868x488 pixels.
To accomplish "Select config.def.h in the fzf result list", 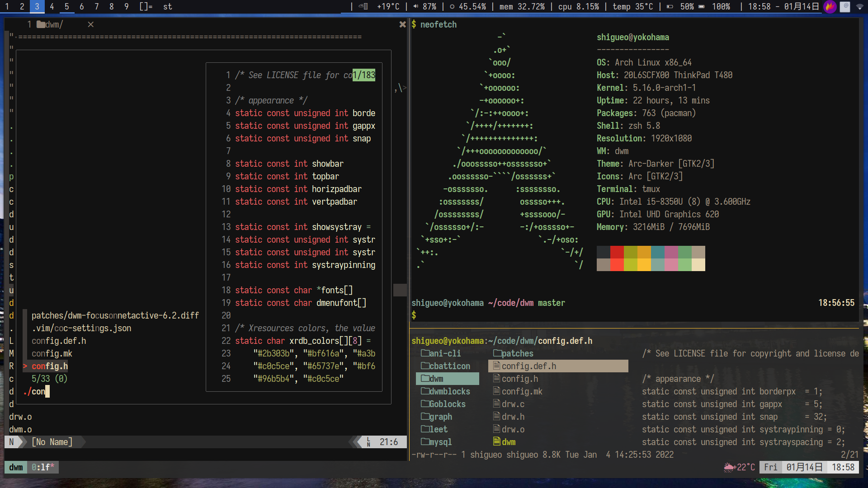I will pos(59,341).
